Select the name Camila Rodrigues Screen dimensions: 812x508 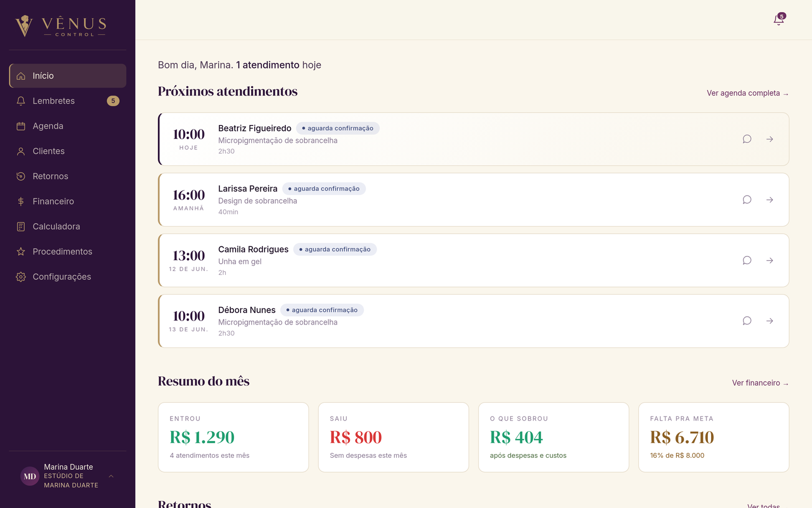(253, 249)
